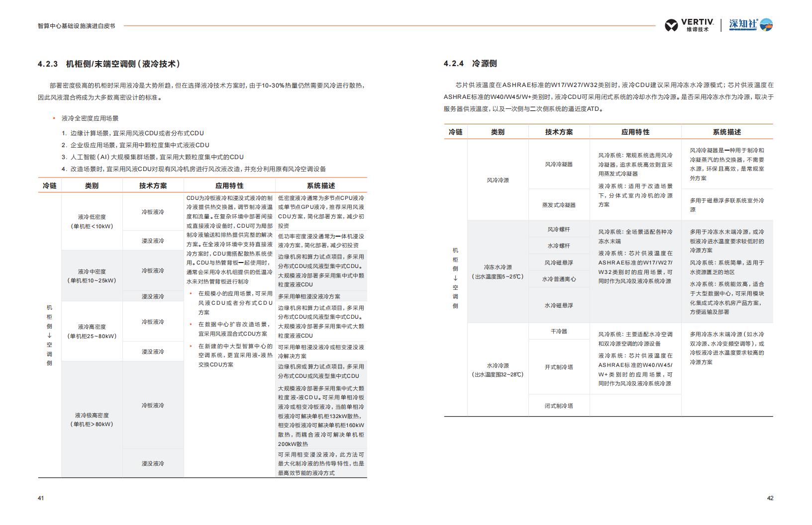This screenshot has height=525, width=812.
Task: Click left table header 系统描述
Action: click(321, 185)
